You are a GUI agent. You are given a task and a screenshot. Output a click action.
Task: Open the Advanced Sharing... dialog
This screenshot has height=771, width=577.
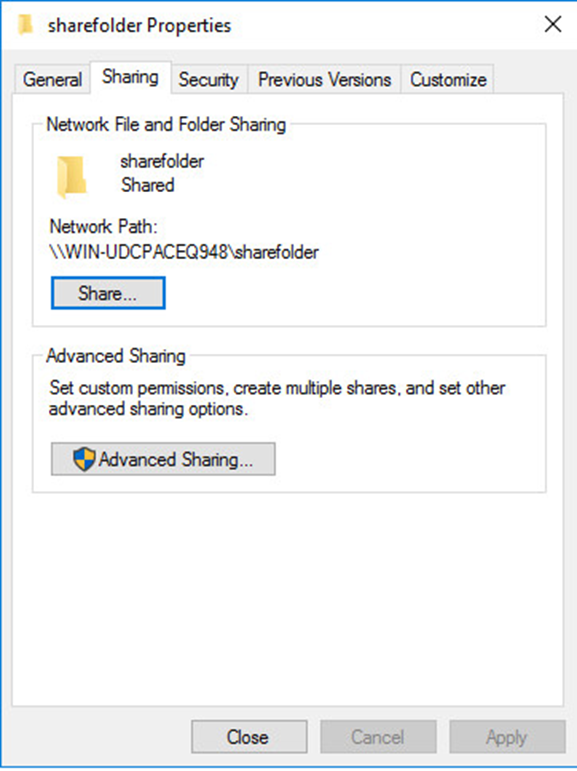pos(163,459)
